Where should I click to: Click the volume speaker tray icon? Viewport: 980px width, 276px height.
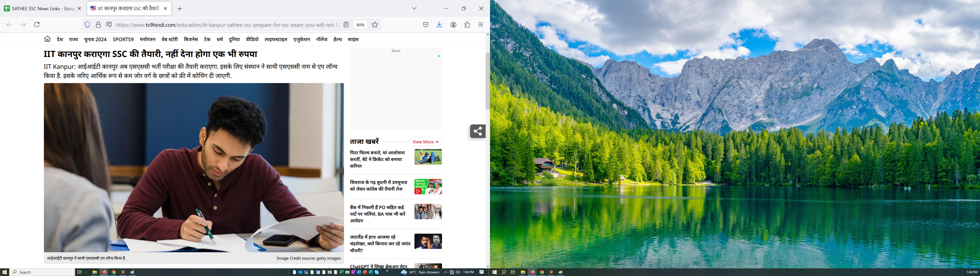(458, 272)
